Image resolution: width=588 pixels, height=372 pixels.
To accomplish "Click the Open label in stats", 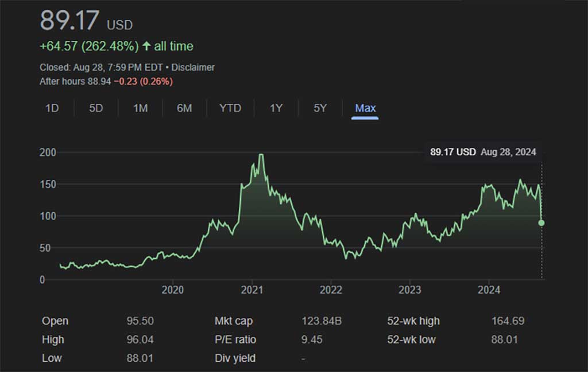I will tap(55, 321).
